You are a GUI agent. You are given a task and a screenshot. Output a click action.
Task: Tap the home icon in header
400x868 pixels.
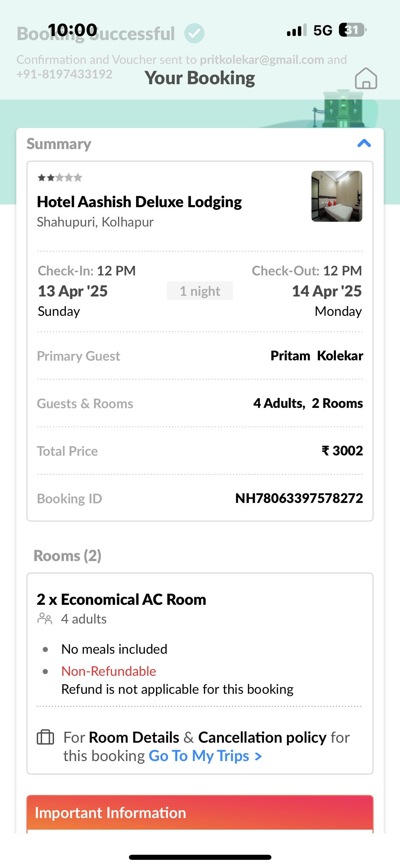(366, 78)
